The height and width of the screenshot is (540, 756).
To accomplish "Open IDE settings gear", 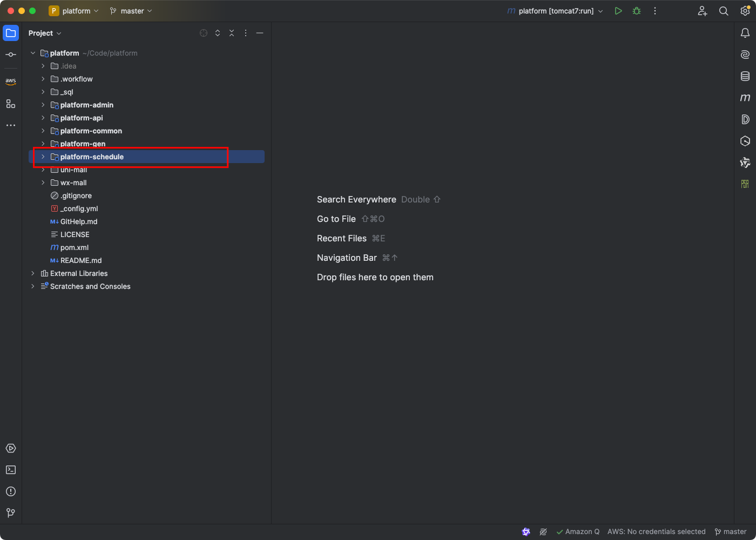I will click(745, 11).
